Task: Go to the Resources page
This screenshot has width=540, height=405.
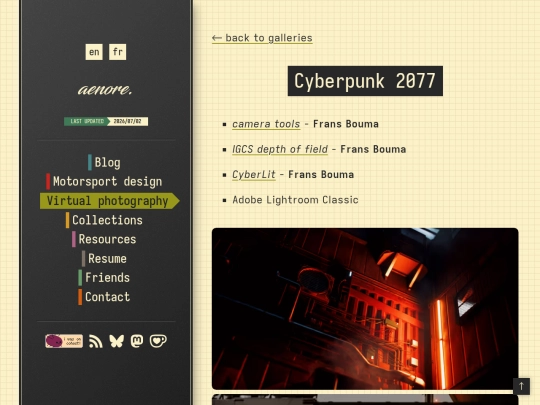Action: tap(104, 239)
